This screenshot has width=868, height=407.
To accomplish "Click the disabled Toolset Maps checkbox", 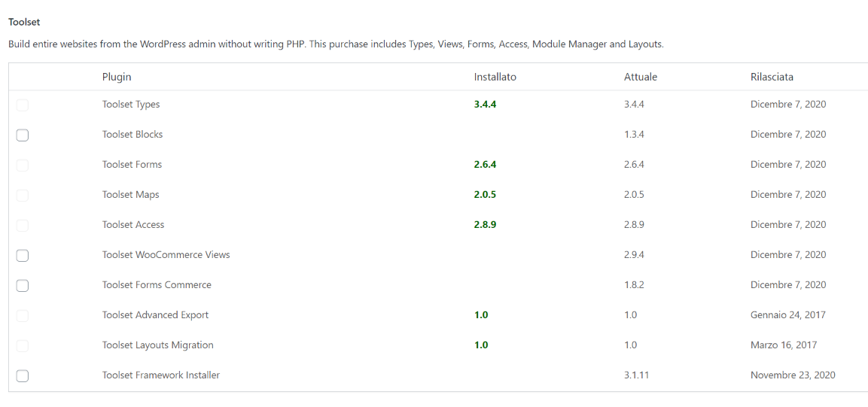I will [x=22, y=195].
